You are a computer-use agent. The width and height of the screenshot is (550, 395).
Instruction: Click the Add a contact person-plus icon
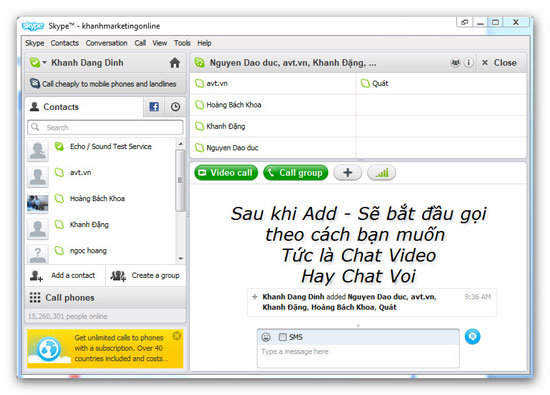coord(36,276)
